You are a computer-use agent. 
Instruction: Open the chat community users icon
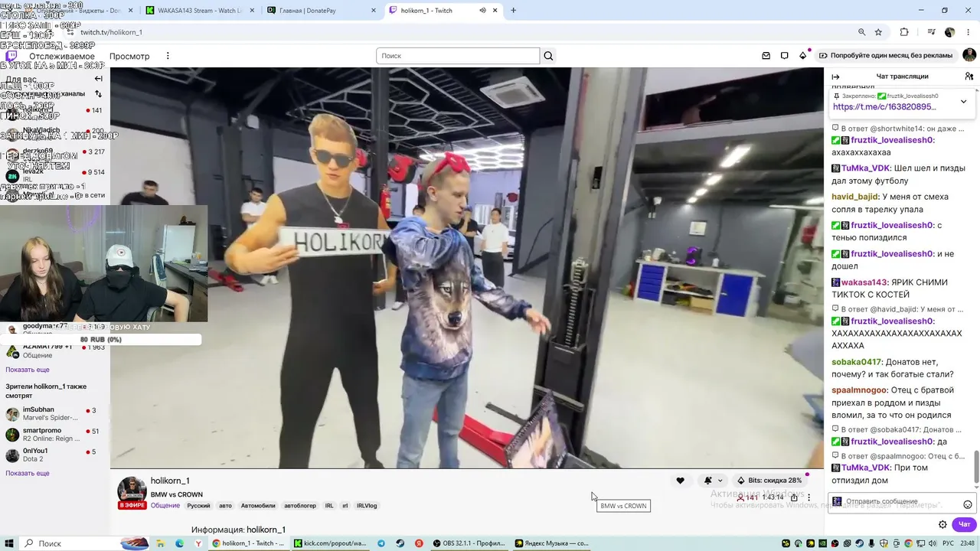coord(969,77)
